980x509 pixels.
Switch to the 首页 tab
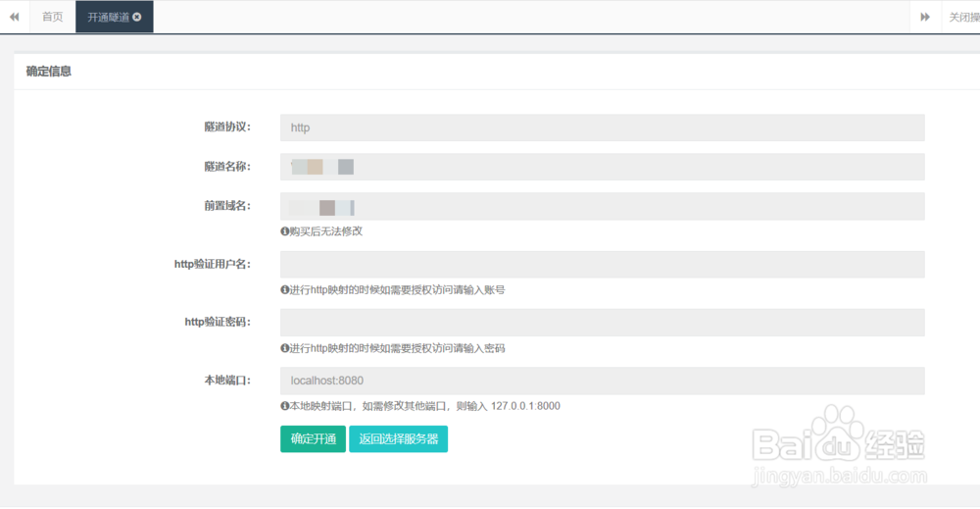[x=53, y=17]
